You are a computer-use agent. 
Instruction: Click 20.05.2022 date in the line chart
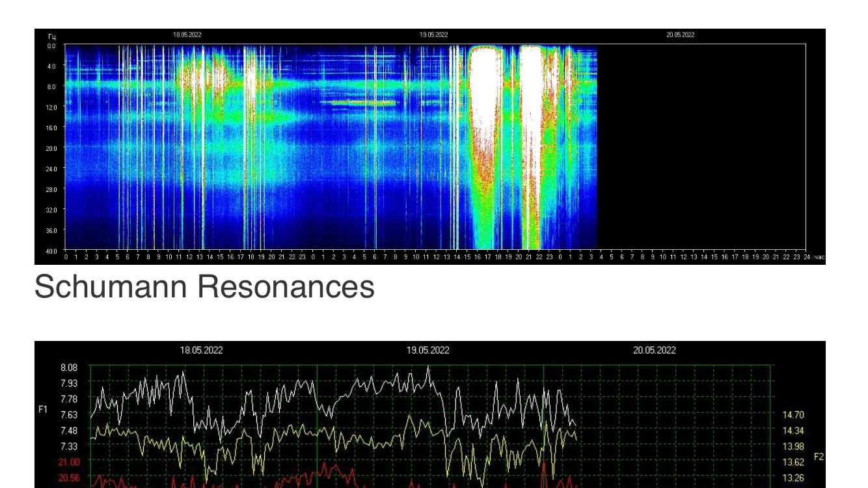654,350
